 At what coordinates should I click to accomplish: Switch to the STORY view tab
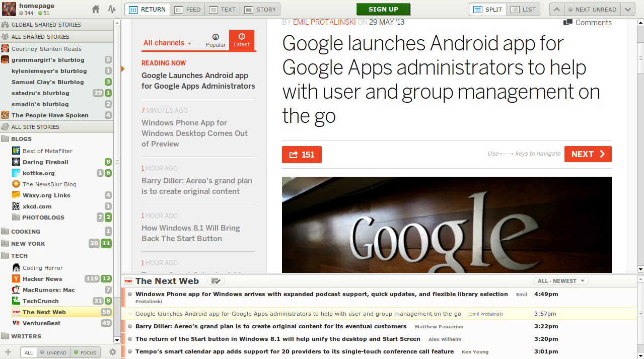(x=260, y=10)
